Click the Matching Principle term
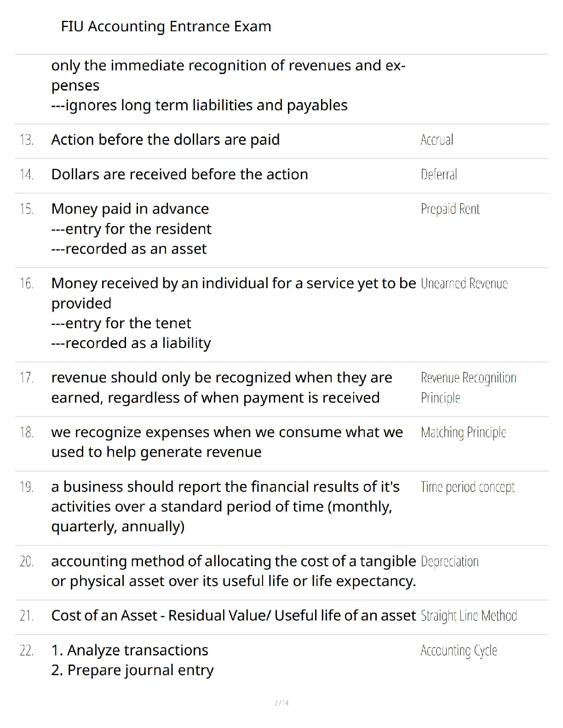 pos(463,432)
